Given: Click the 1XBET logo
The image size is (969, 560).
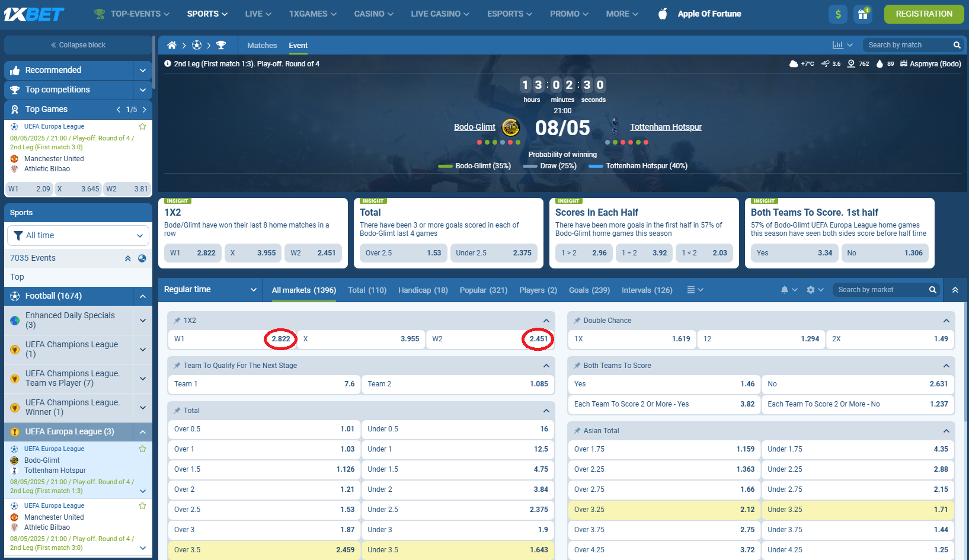Looking at the screenshot, I should point(34,14).
